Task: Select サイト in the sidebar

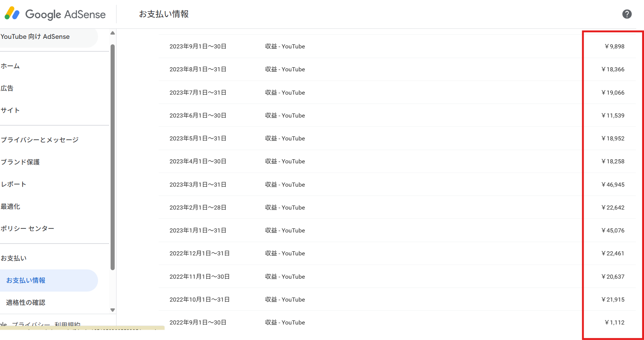Action: 10,110
